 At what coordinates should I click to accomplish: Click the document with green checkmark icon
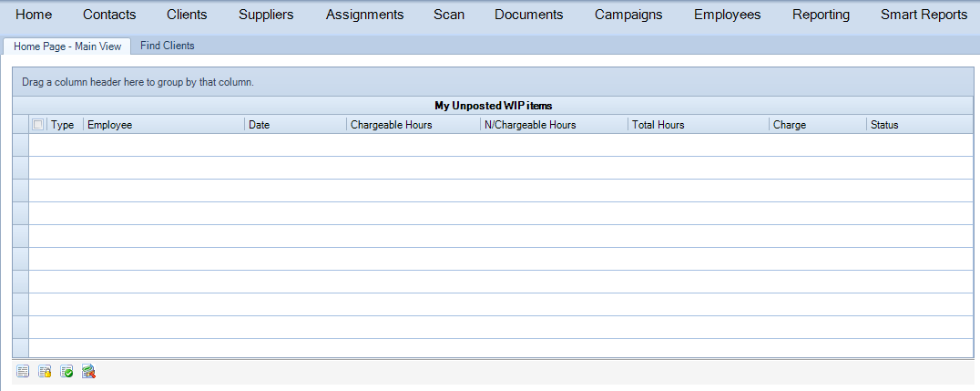tap(66, 372)
